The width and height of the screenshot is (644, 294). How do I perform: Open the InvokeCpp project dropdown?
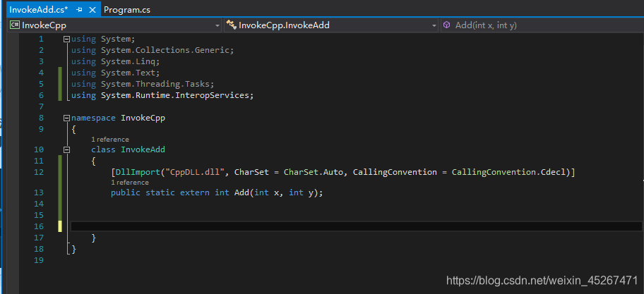217,25
